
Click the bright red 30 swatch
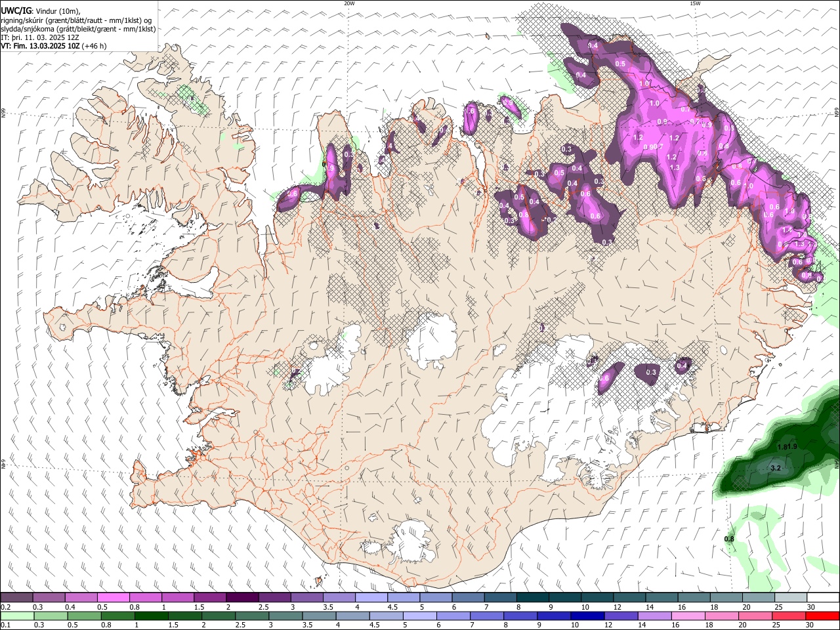coord(823,616)
